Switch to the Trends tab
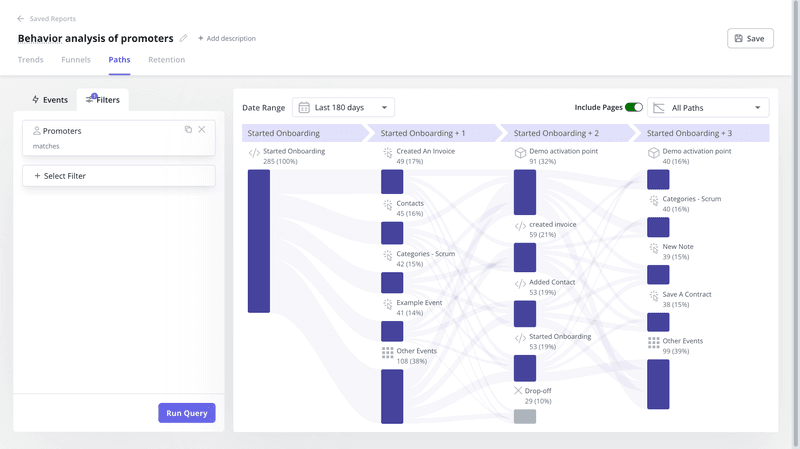The width and height of the screenshot is (800, 449). 31,60
